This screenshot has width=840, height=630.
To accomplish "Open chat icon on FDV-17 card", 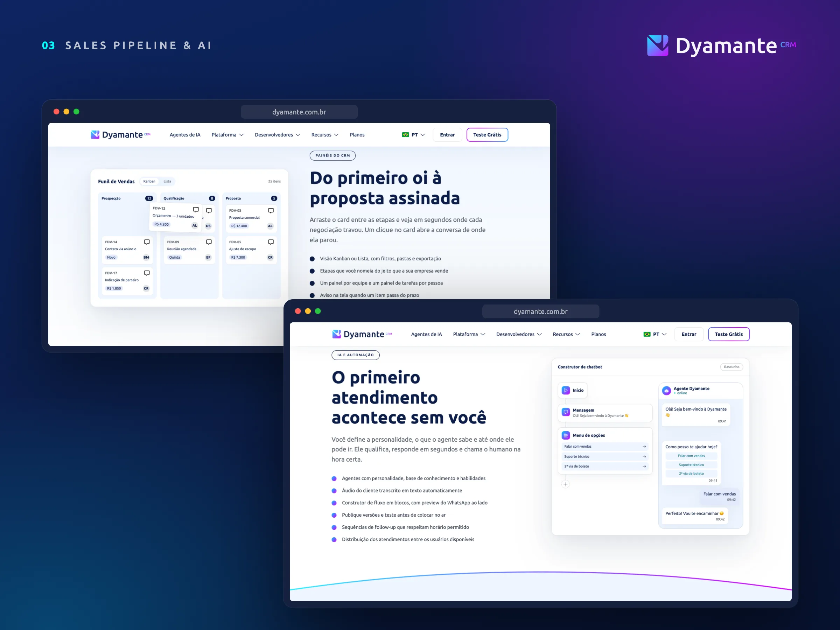I will 147,273.
